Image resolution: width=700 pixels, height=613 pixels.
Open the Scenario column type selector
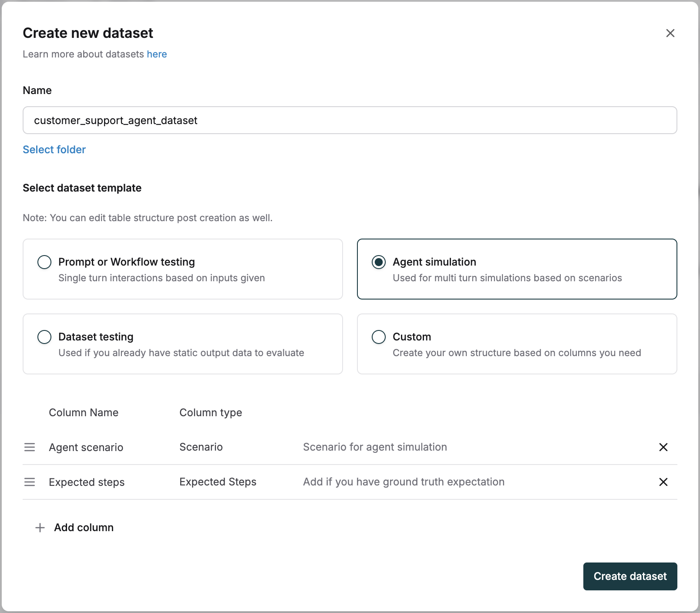(x=201, y=447)
